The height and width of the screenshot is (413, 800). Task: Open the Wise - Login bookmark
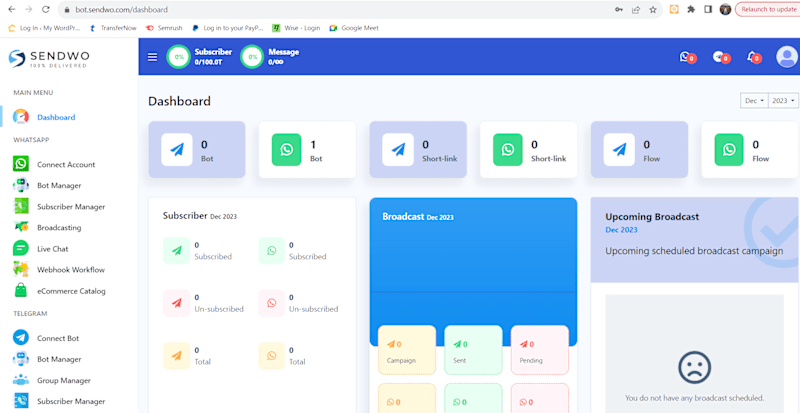point(296,28)
